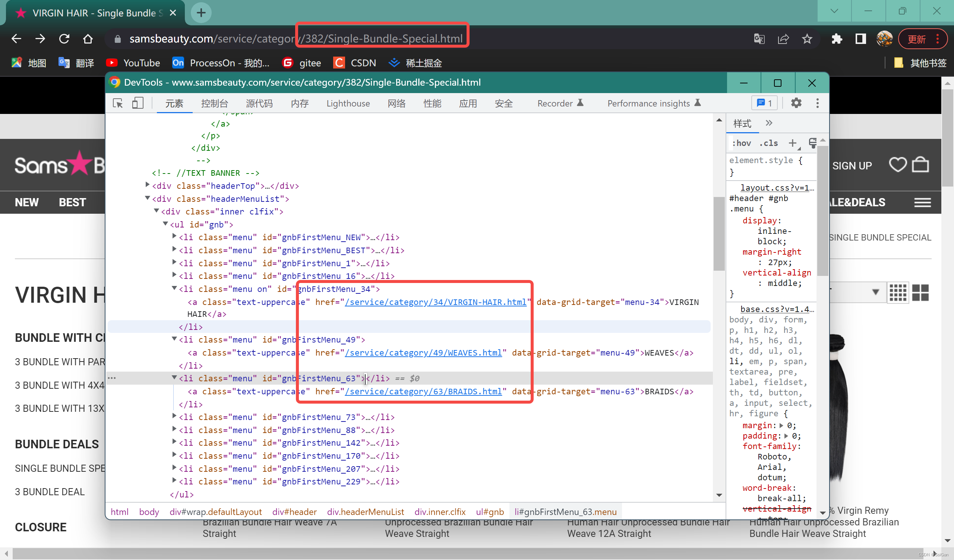Open DevTools settings gear
The height and width of the screenshot is (560, 954).
[796, 103]
